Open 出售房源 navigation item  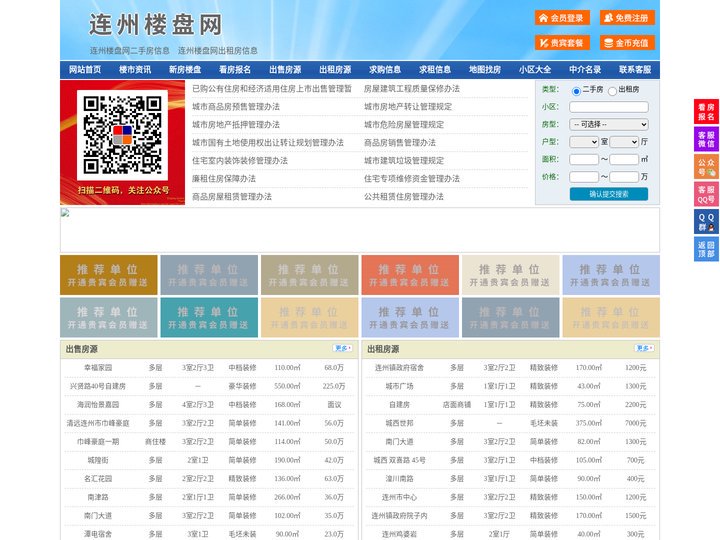(285, 70)
